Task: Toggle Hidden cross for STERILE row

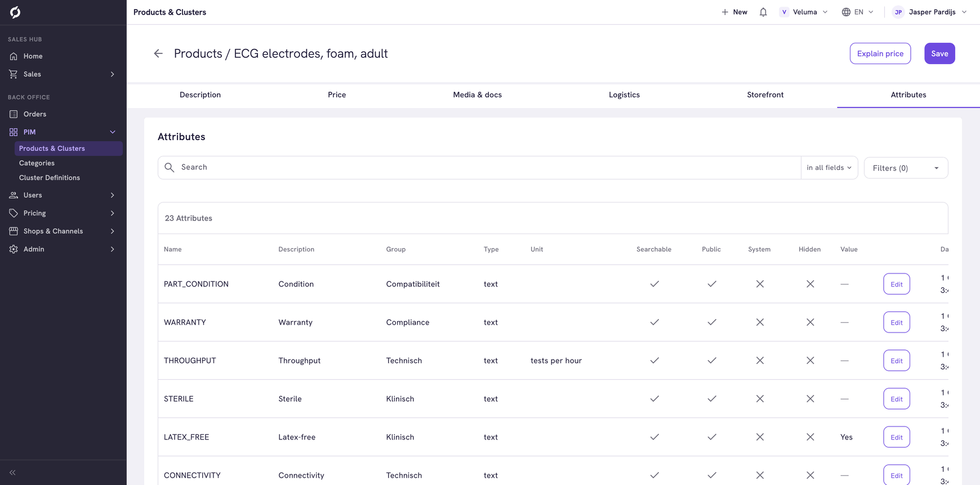Action: [x=810, y=399]
